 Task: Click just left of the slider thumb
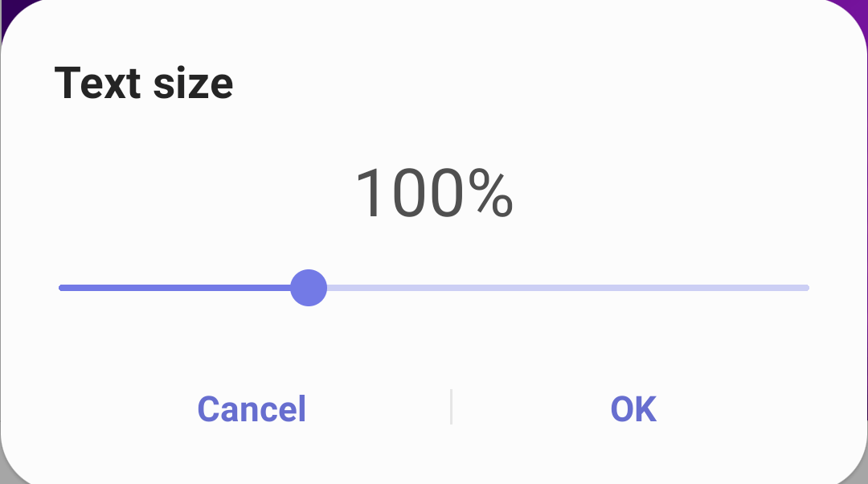[x=273, y=288]
